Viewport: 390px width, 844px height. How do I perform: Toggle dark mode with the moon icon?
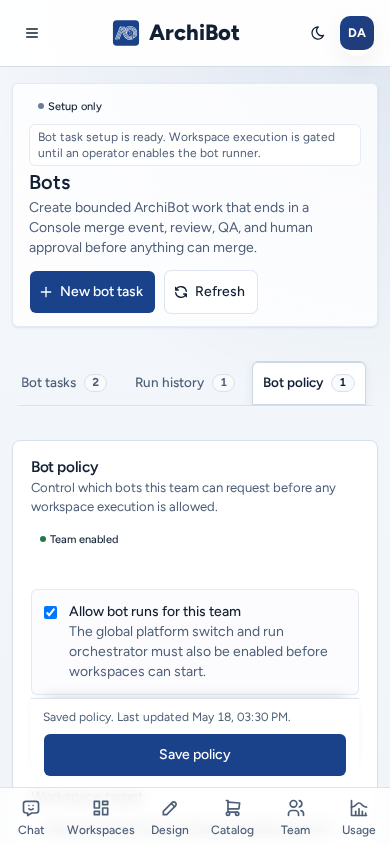tap(318, 33)
